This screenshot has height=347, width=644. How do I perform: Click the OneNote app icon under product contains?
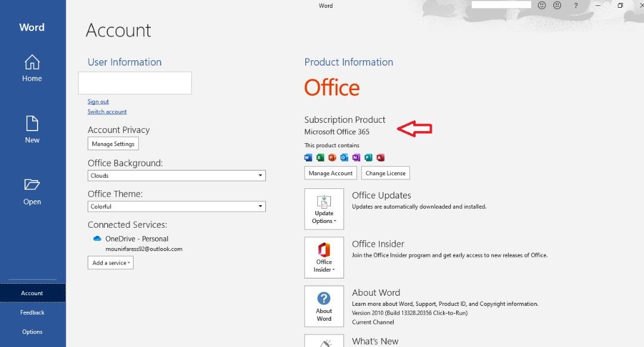(x=356, y=157)
